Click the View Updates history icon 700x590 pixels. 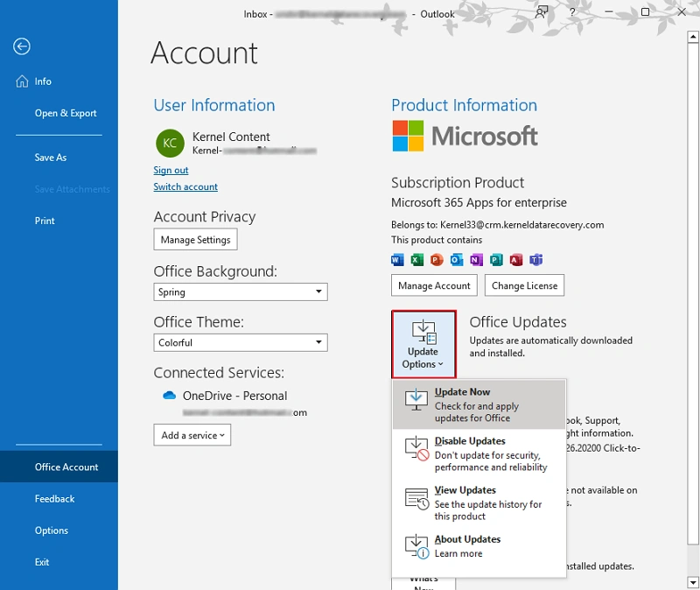[x=417, y=498]
